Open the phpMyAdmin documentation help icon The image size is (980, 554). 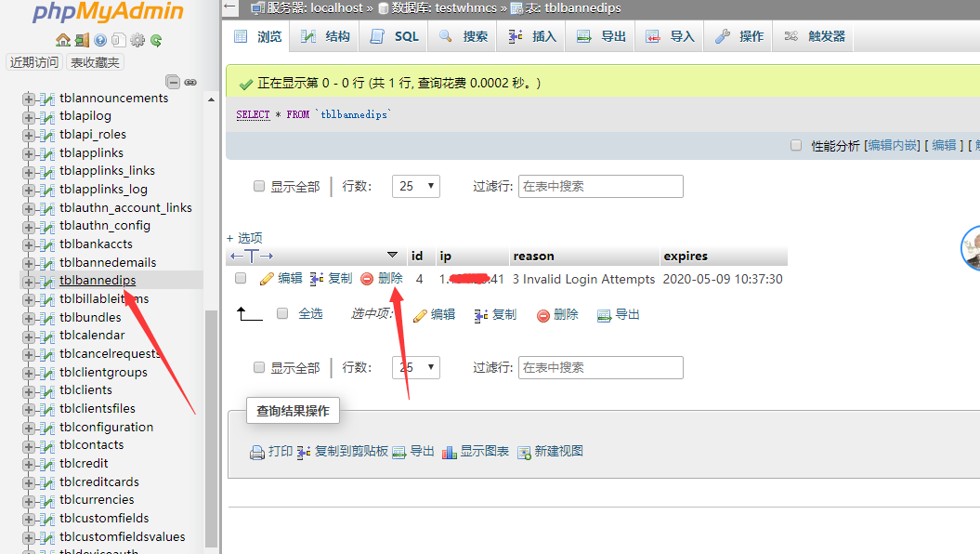(x=100, y=41)
